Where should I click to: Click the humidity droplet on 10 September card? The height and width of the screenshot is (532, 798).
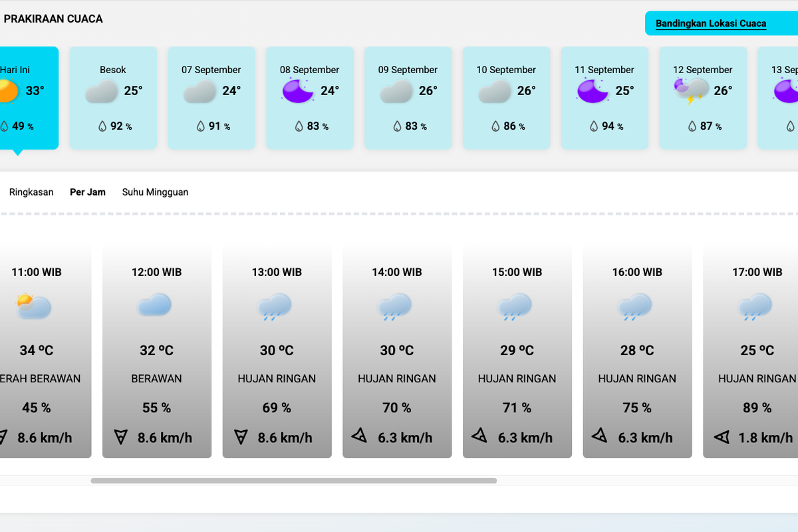[495, 126]
